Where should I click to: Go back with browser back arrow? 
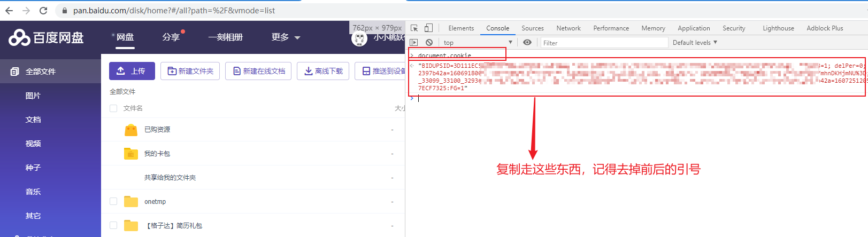click(x=9, y=10)
